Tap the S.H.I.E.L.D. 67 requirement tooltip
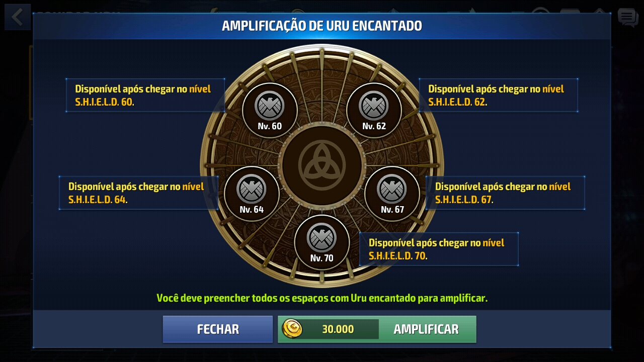The height and width of the screenshot is (362, 644). pos(505,193)
